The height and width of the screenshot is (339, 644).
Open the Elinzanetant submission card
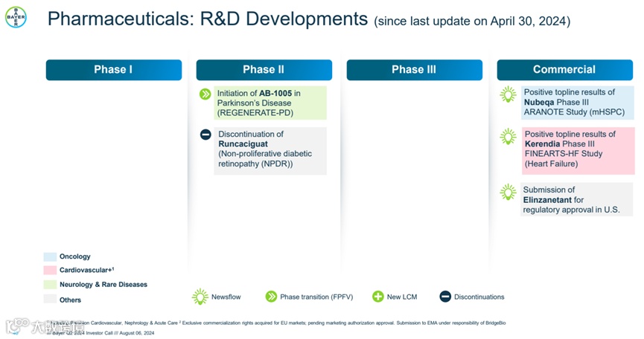[577, 200]
